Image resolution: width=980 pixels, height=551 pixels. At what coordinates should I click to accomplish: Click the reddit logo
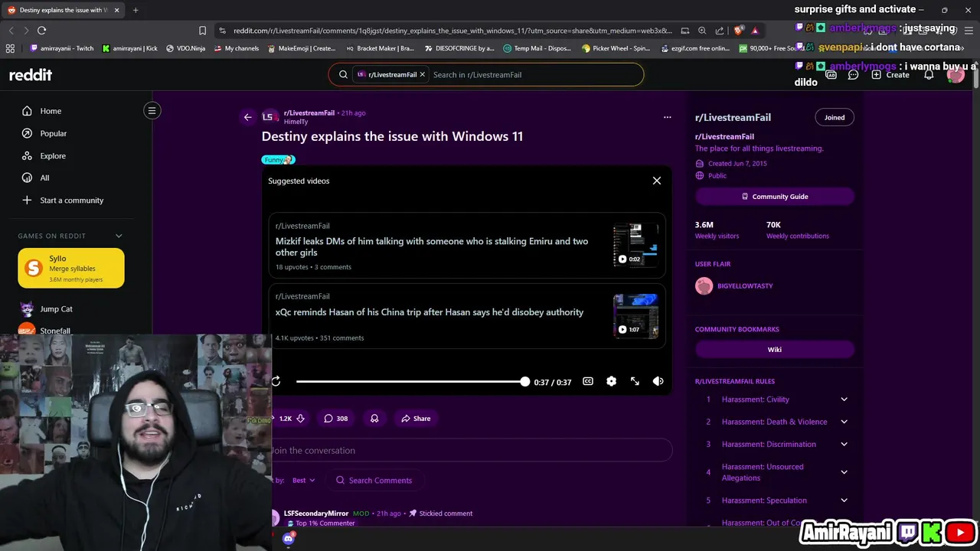pos(31,74)
